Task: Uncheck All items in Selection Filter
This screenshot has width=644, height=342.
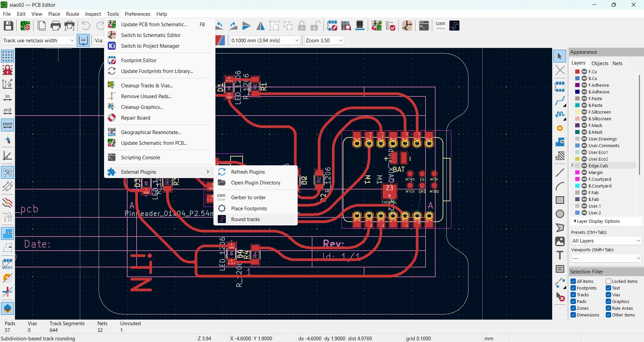Action: click(x=573, y=281)
